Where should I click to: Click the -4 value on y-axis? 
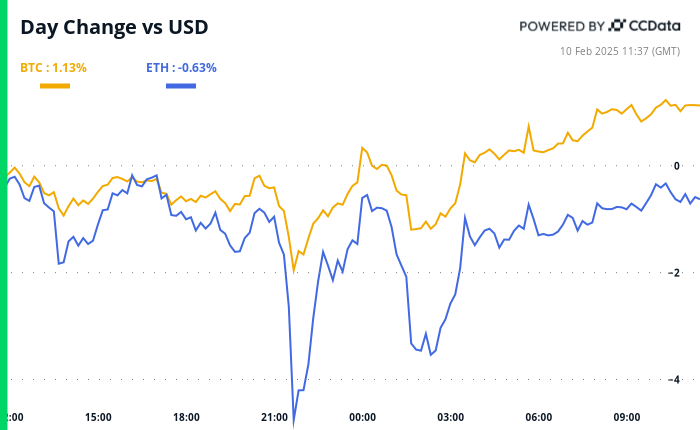[674, 379]
